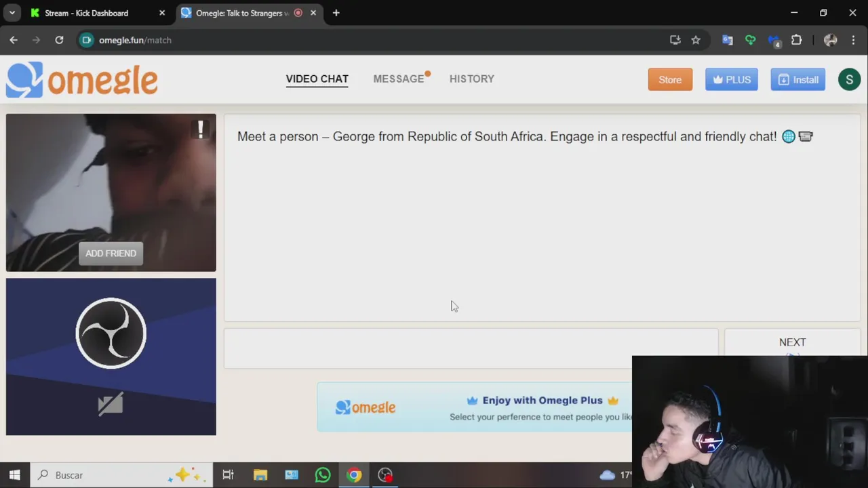Switch to Stream - Kick Dashboard tab
868x488 pixels.
pyautogui.click(x=86, y=13)
